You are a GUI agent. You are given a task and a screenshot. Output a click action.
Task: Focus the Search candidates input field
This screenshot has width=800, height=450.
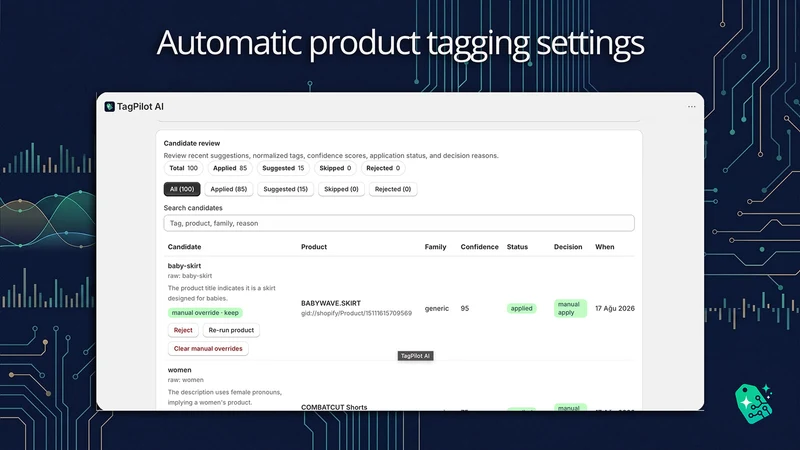[x=399, y=223]
